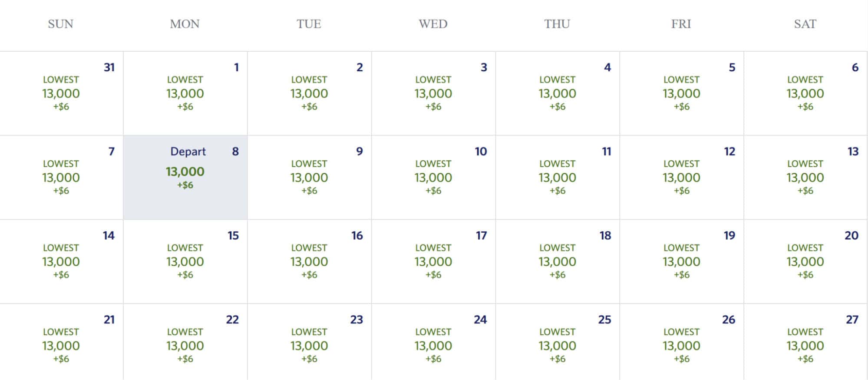Choose Friday the 19th date cell

682,261
